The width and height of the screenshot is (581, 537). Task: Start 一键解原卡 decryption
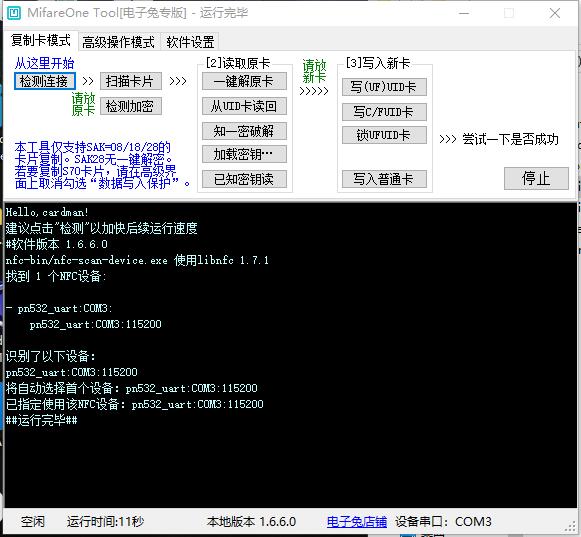[x=244, y=81]
